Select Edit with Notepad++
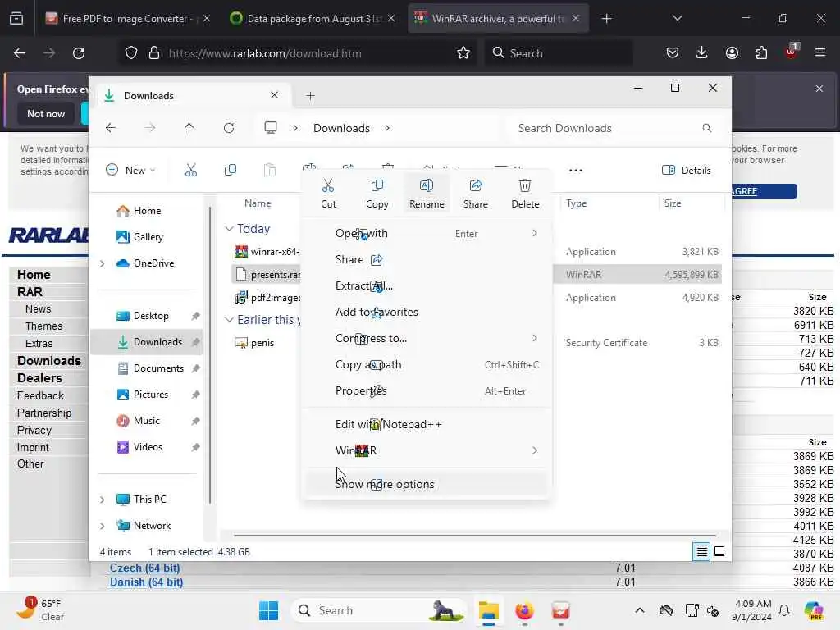 [x=427, y=424]
